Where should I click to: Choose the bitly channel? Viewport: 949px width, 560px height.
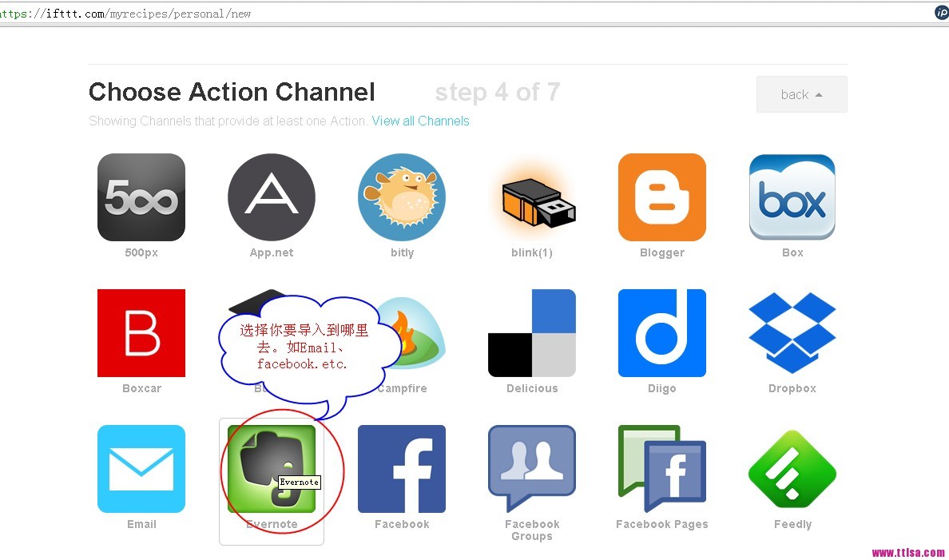(x=402, y=197)
